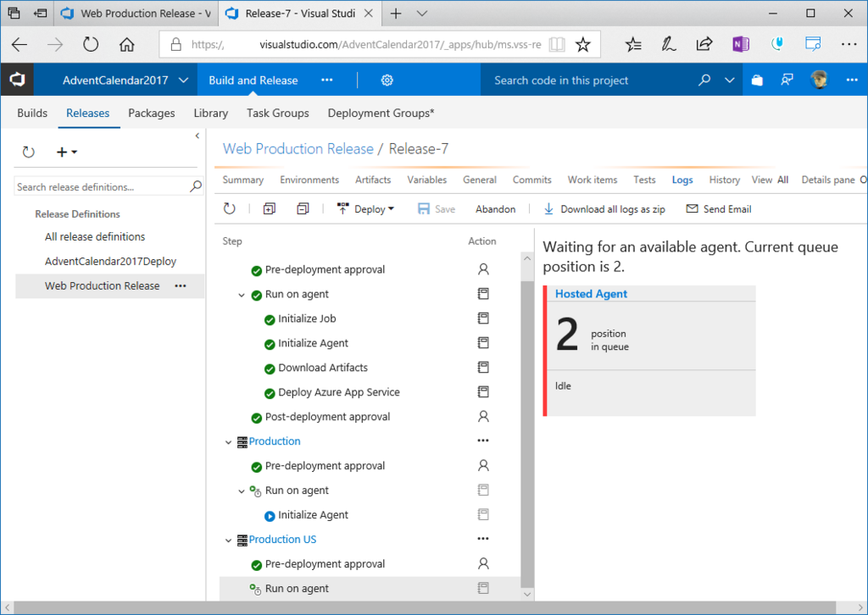Open log icon for Initialize Job
Image resolution: width=868 pixels, height=615 pixels.
(x=483, y=318)
